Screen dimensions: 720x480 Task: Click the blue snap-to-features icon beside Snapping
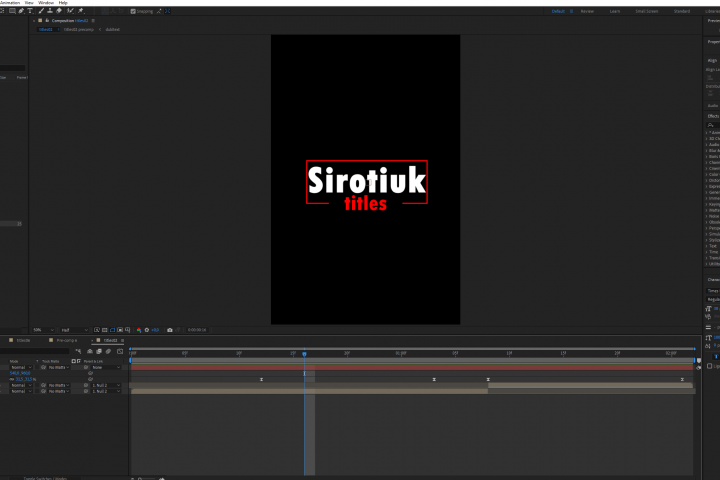(168, 11)
